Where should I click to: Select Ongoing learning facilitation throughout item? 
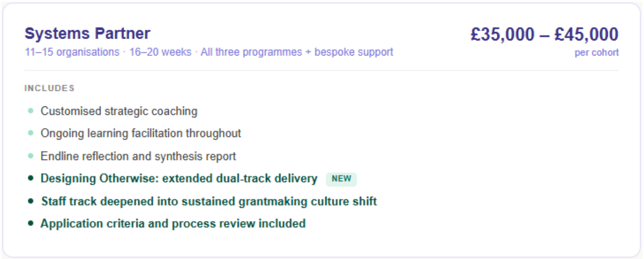(141, 133)
